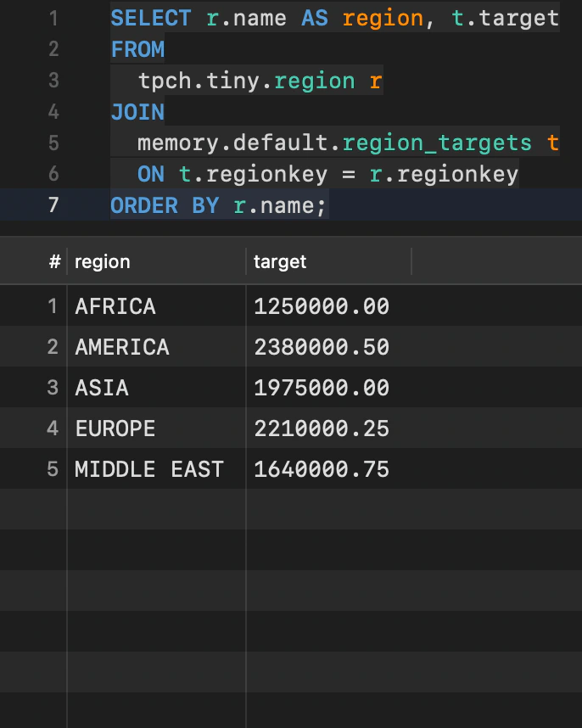Click editor line number 2
The height and width of the screenshot is (728, 582).
(x=53, y=49)
